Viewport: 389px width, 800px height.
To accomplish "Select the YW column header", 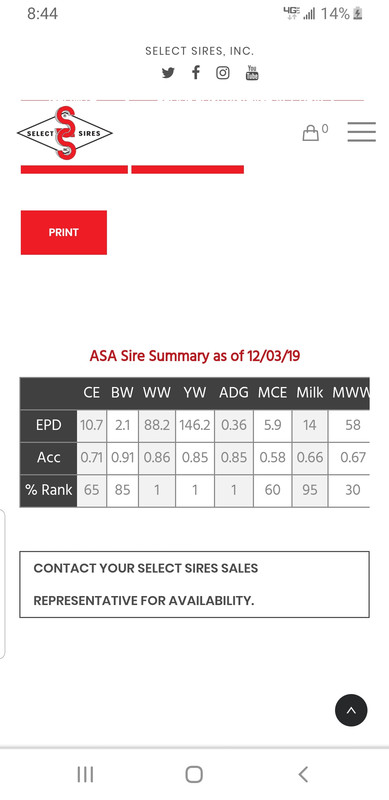I will (x=195, y=393).
